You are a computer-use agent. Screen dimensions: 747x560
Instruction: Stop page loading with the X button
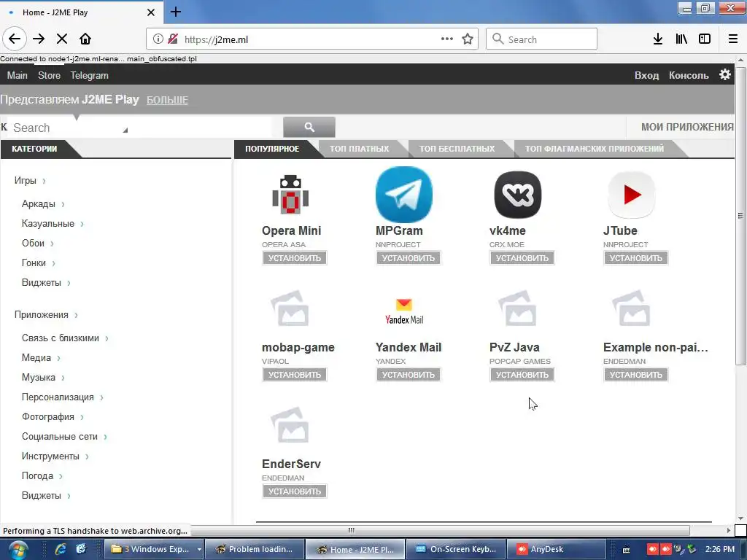[x=62, y=39]
